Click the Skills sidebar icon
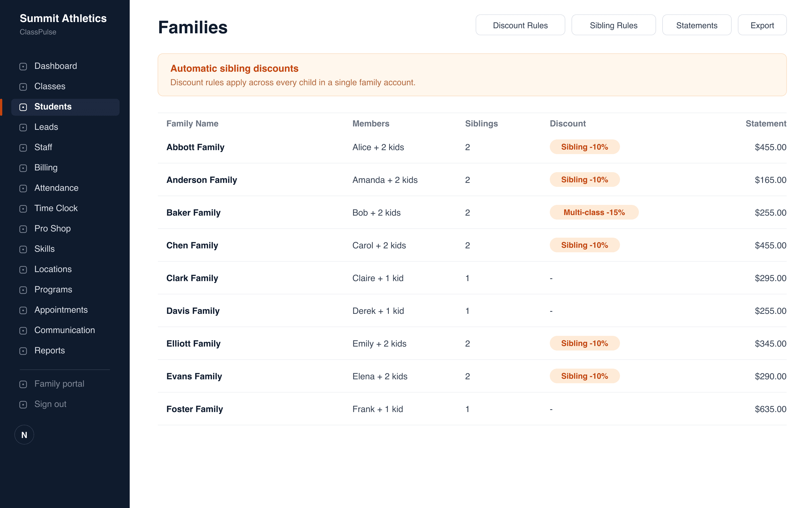The image size is (812, 508). pyautogui.click(x=23, y=249)
